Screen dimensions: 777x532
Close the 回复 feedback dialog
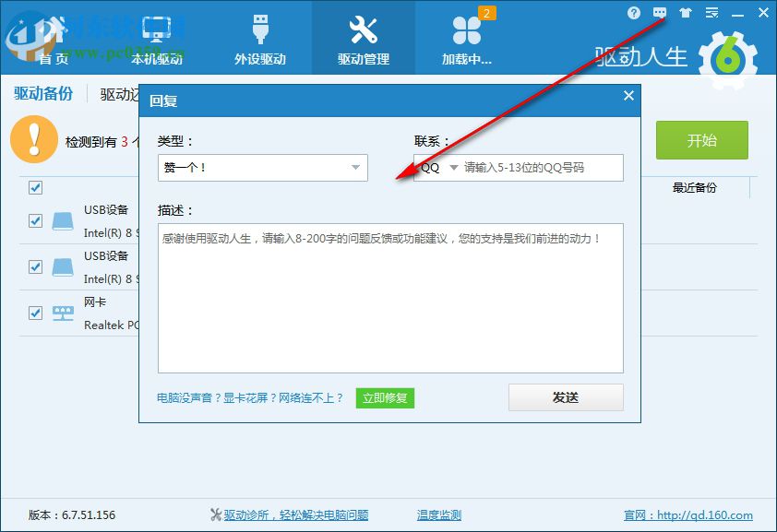click(x=628, y=96)
